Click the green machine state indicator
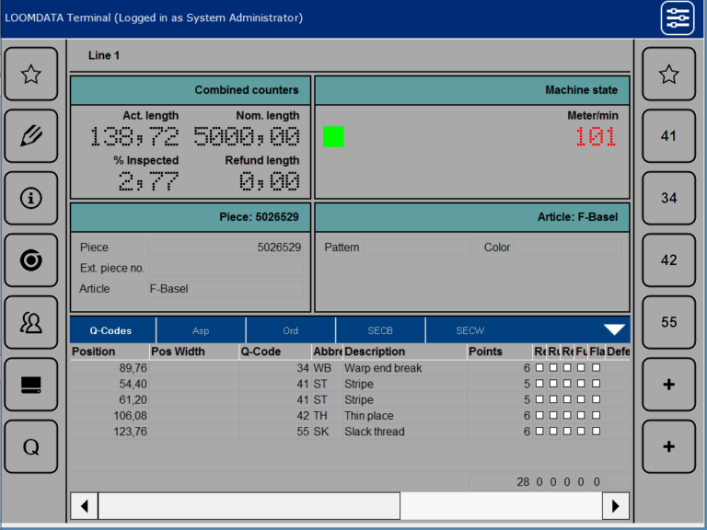This screenshot has height=530, width=707. 333,137
